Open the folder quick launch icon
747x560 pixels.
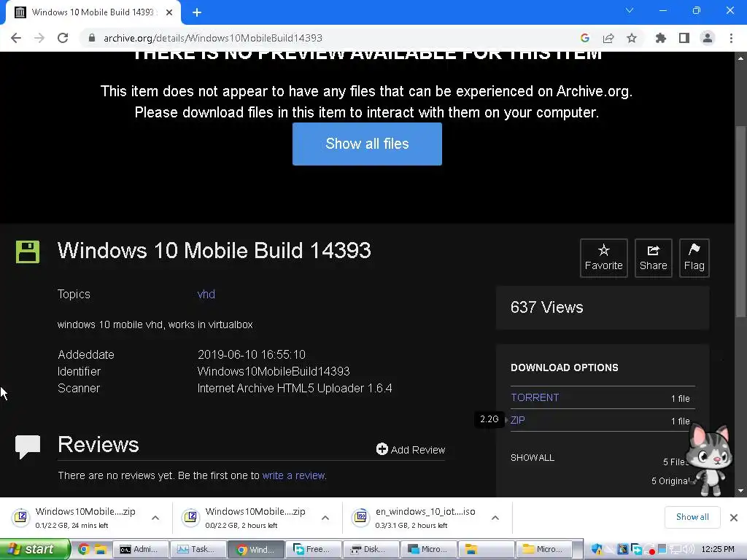click(100, 549)
